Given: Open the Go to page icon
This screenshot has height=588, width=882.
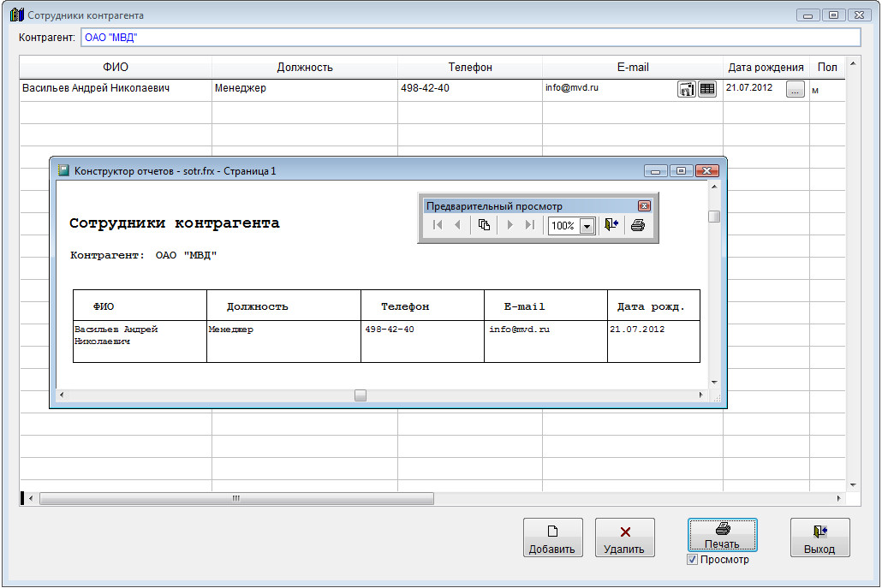Looking at the screenshot, I should pyautogui.click(x=484, y=225).
